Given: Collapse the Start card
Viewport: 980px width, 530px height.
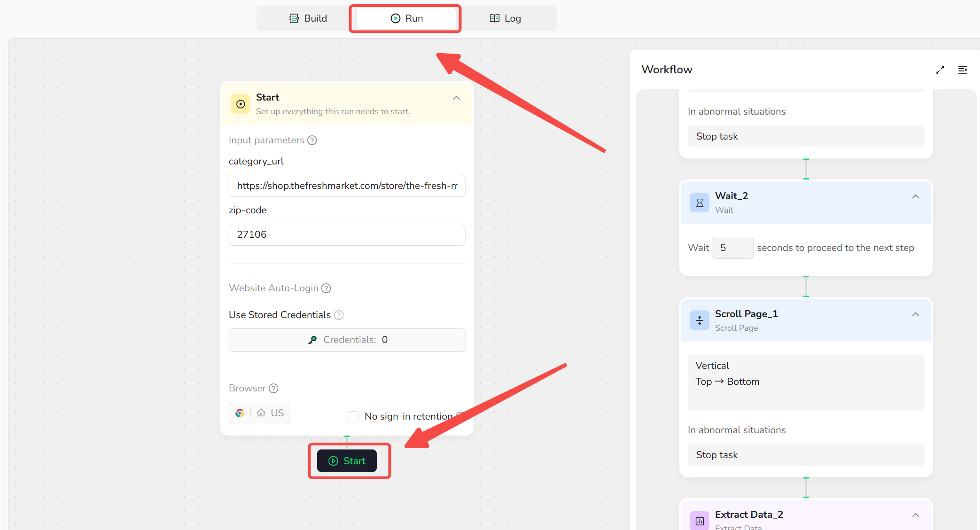Looking at the screenshot, I should click(456, 98).
